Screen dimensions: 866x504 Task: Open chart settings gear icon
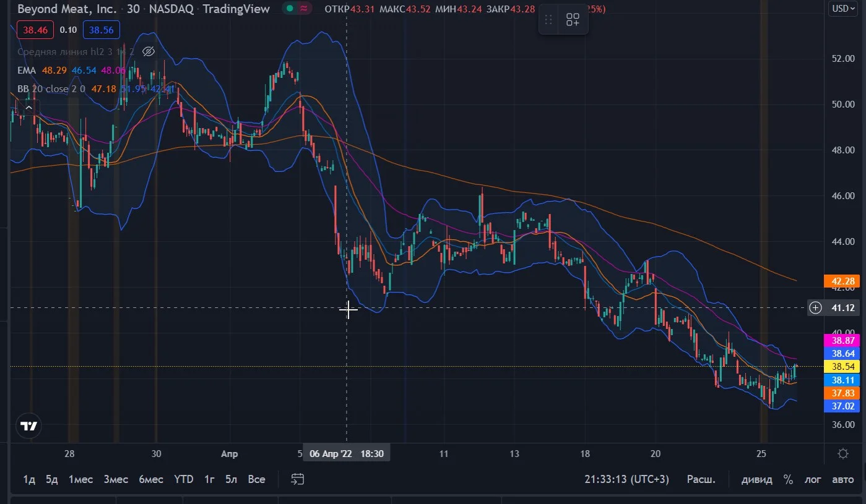(842, 454)
